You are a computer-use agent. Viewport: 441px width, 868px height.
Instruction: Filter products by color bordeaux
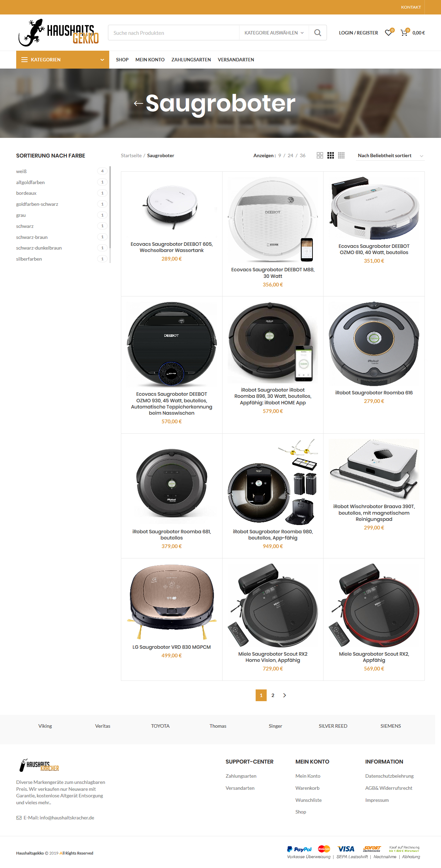tap(26, 193)
